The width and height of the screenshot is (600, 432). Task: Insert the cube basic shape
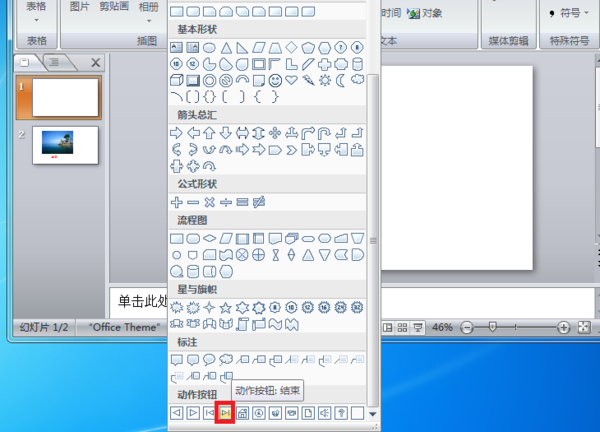point(177,80)
